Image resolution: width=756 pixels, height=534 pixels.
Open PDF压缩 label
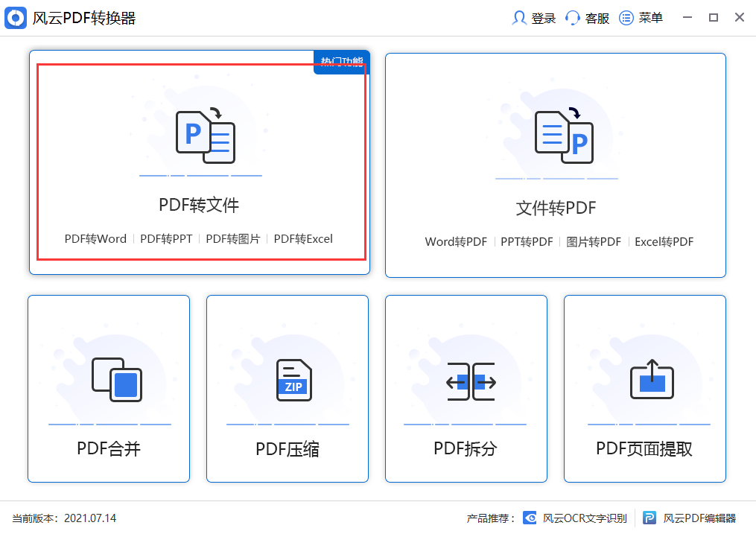click(x=288, y=448)
